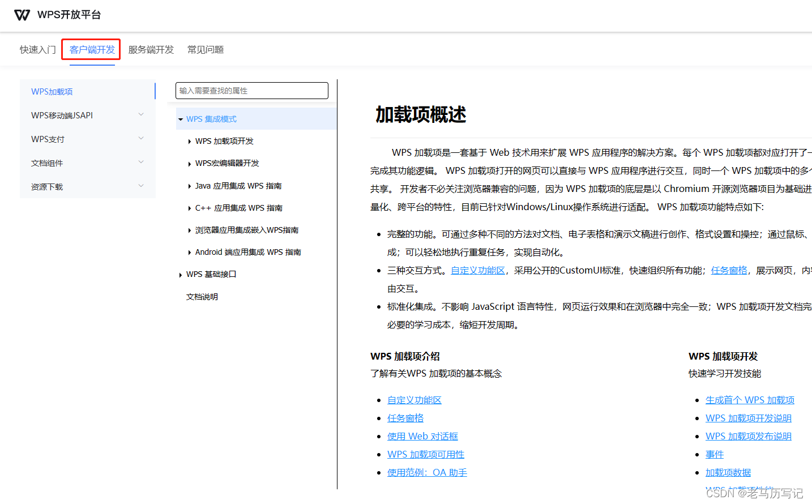Viewport: 812px width, 504px height.
Task: Open the WPS 加载项可用性 link
Action: tap(426, 455)
